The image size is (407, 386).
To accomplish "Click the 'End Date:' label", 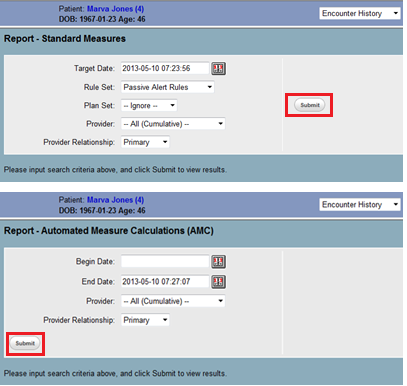I will (98, 282).
